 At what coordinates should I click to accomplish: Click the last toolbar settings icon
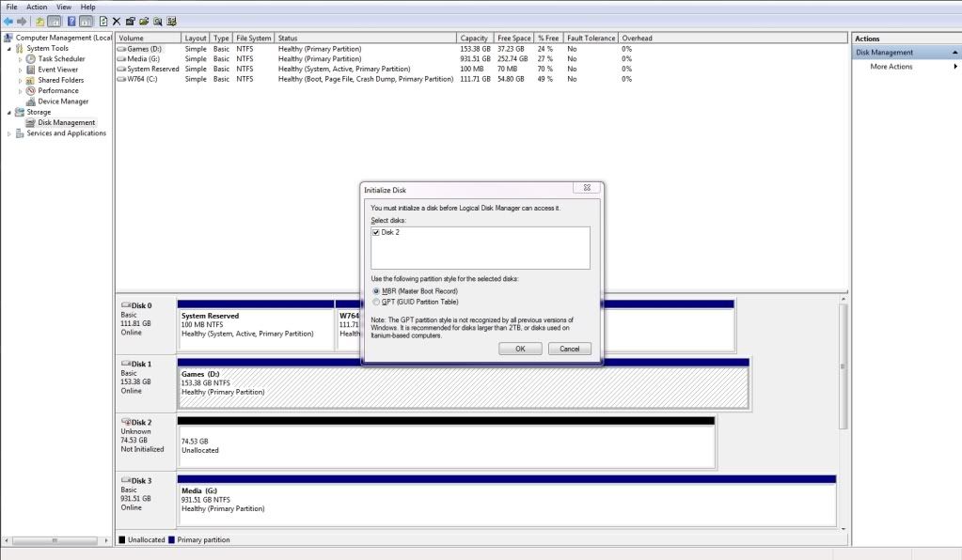pos(172,22)
